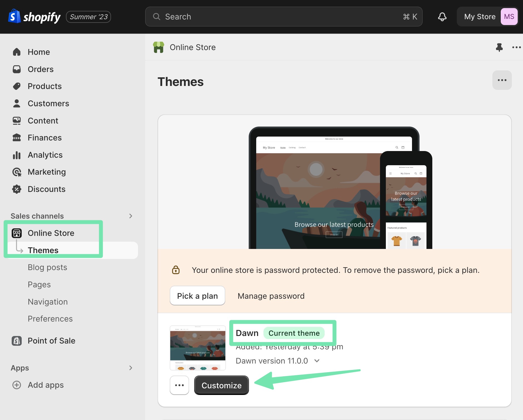Expand the Apps section

tap(130, 368)
